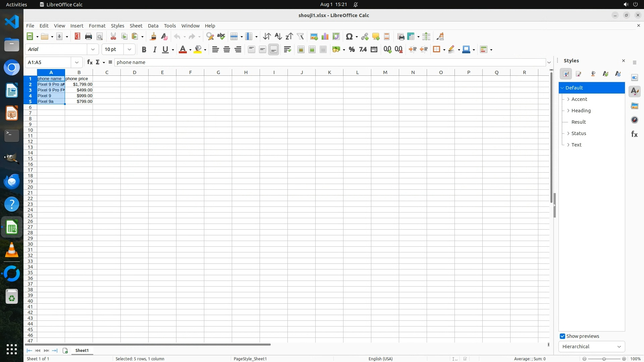
Task: Open the font size dropdown
Action: (129, 50)
